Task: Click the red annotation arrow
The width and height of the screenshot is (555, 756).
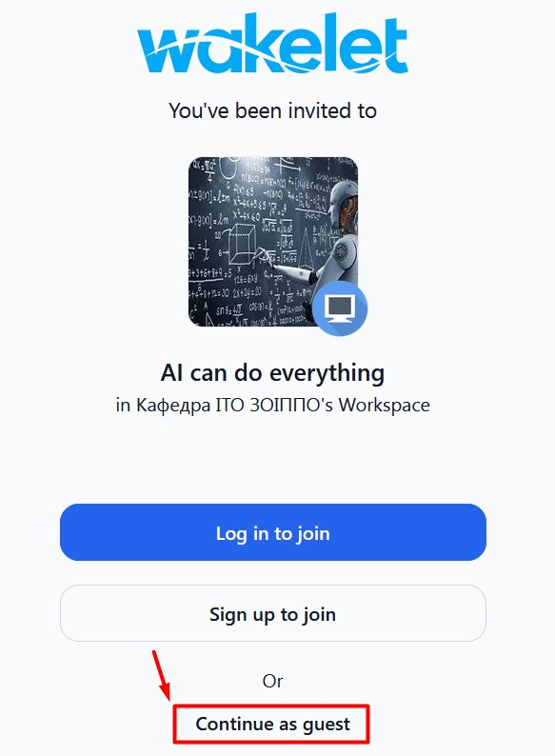Action: pyautogui.click(x=162, y=675)
